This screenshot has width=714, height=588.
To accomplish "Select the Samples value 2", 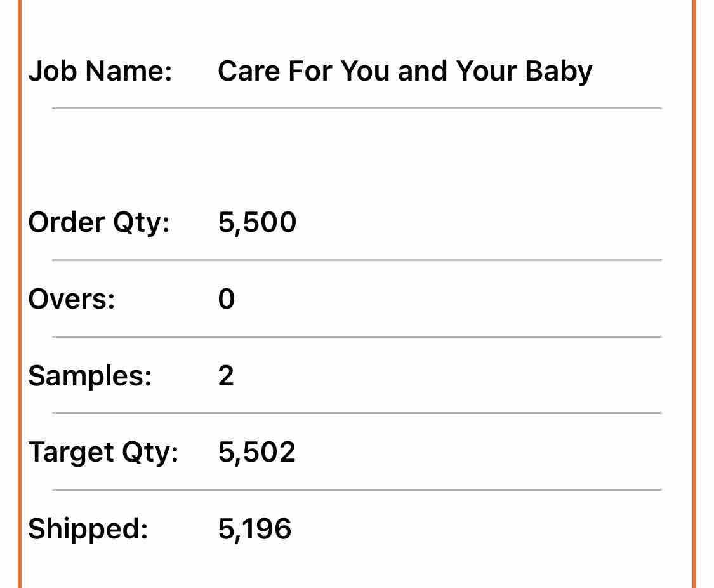I will click(226, 376).
